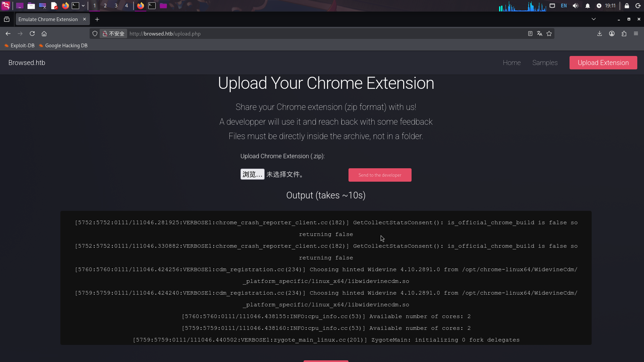Go to the Firefox home page
Screen dimensions: 644x362
44,34
